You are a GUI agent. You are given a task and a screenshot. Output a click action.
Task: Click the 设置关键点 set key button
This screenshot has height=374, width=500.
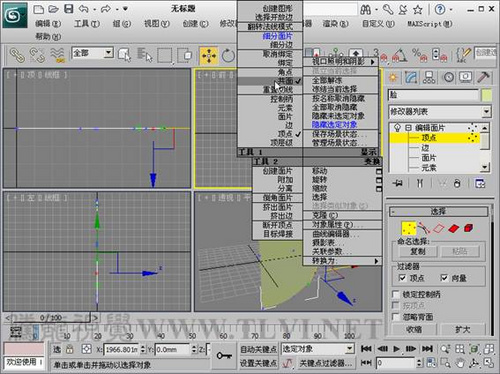coord(259,363)
